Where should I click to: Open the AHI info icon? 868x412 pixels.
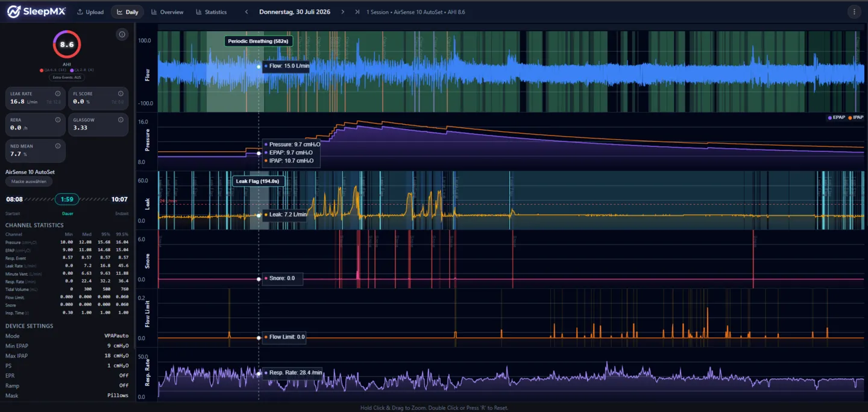coord(122,34)
